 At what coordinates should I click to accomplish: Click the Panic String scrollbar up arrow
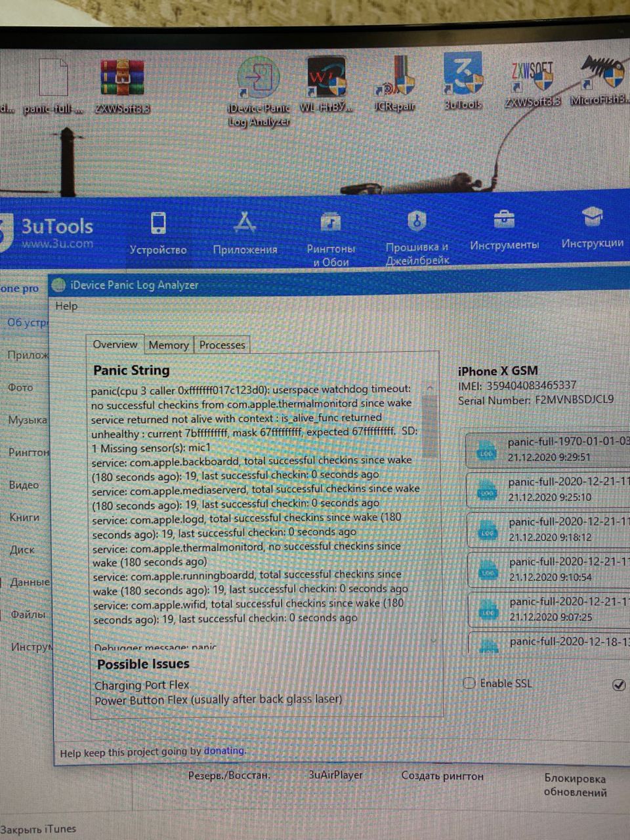pyautogui.click(x=430, y=388)
